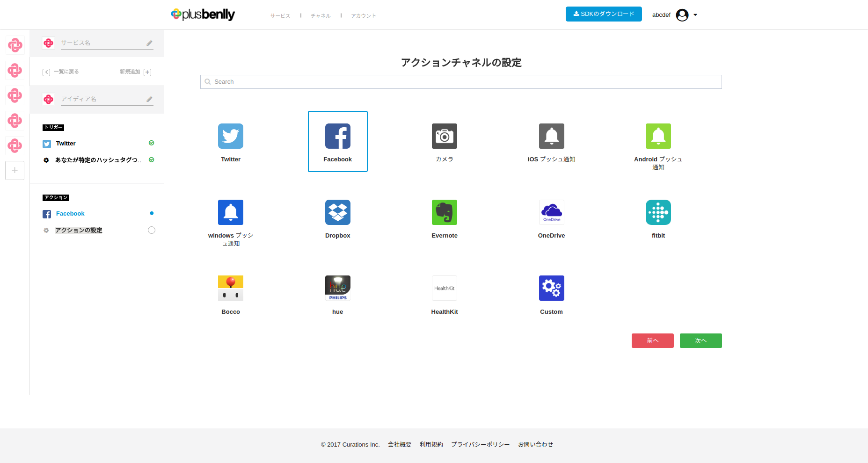Focus the channel Search field
This screenshot has width=868, height=463.
coord(461,82)
